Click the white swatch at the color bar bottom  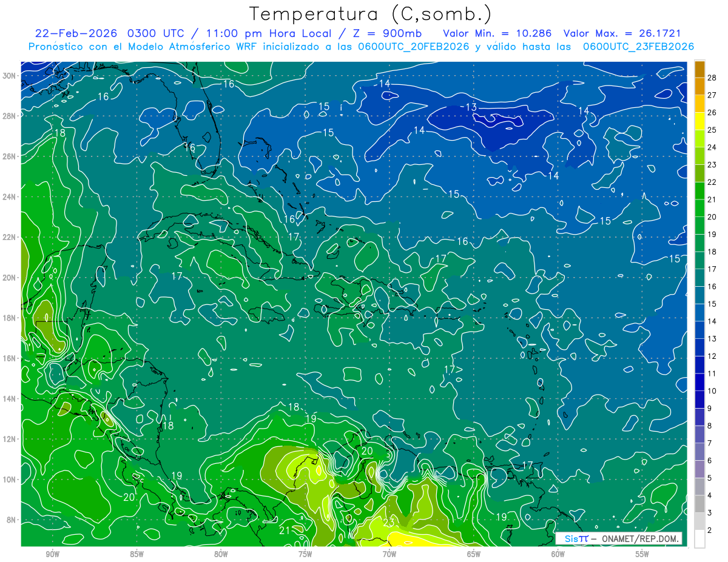coord(699,538)
